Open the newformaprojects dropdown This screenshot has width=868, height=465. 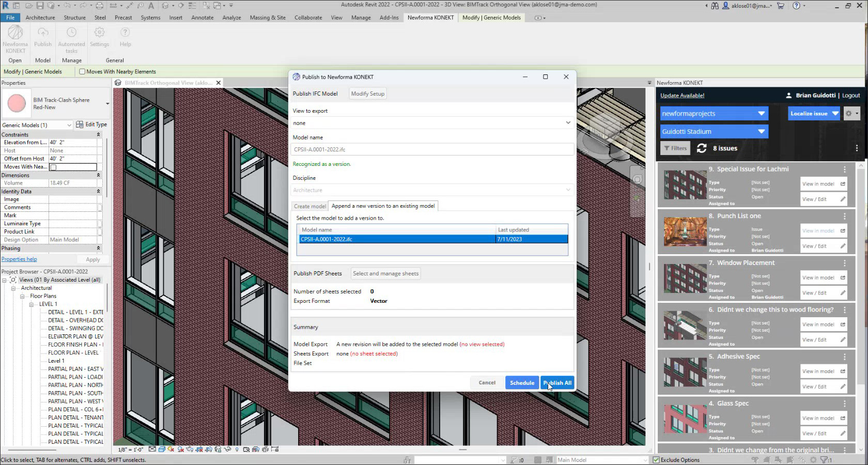tap(714, 114)
